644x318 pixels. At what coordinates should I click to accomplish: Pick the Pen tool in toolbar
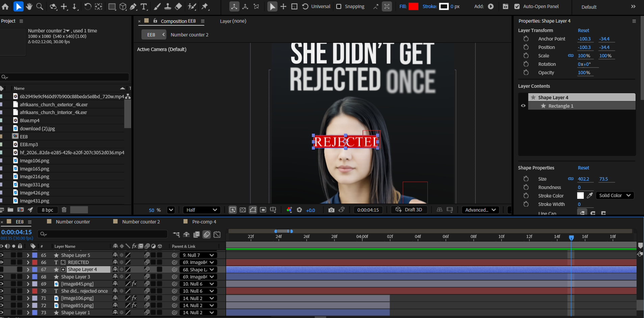click(133, 6)
